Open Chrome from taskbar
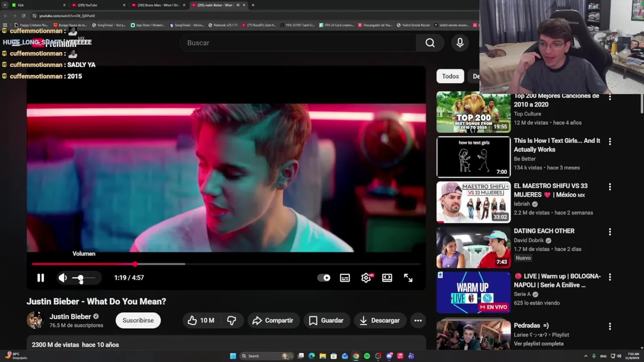This screenshot has width=644, height=362. 356,356
